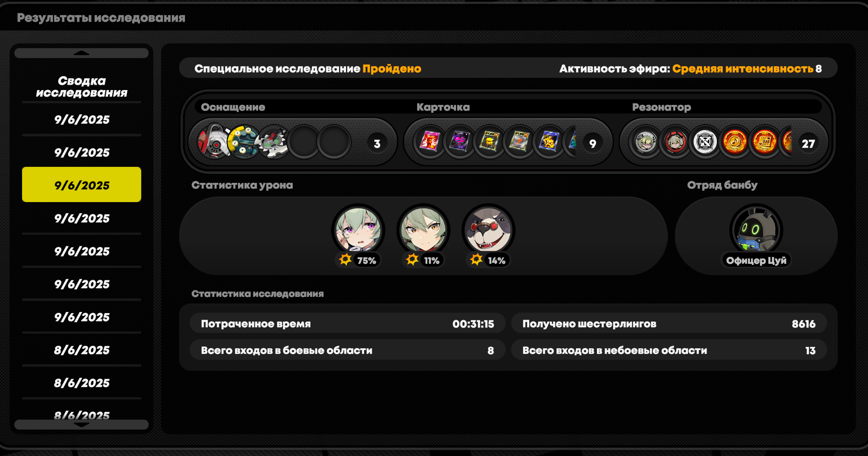Screen dimensions: 868x456
Task: Select the highlighted yellow 9/6/2025 entry
Action: tap(82, 184)
